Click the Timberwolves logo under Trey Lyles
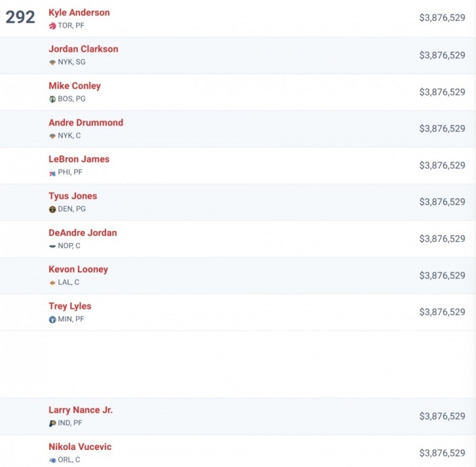 pos(53,320)
